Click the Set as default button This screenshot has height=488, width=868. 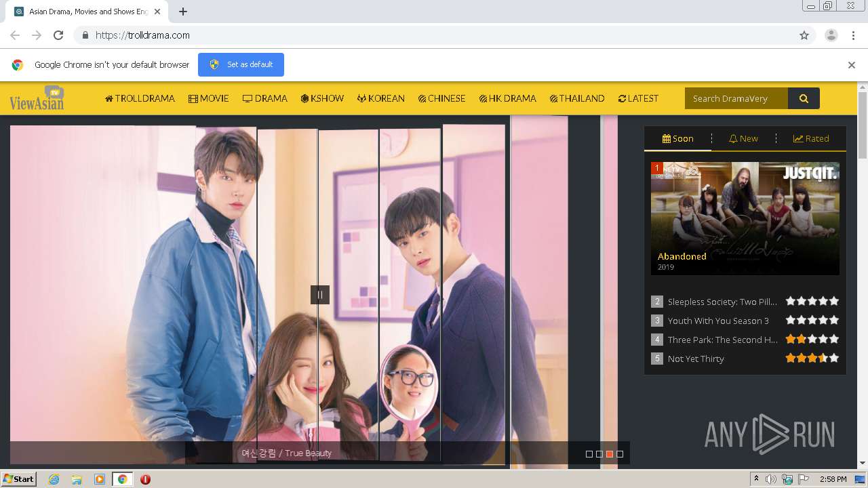point(241,64)
